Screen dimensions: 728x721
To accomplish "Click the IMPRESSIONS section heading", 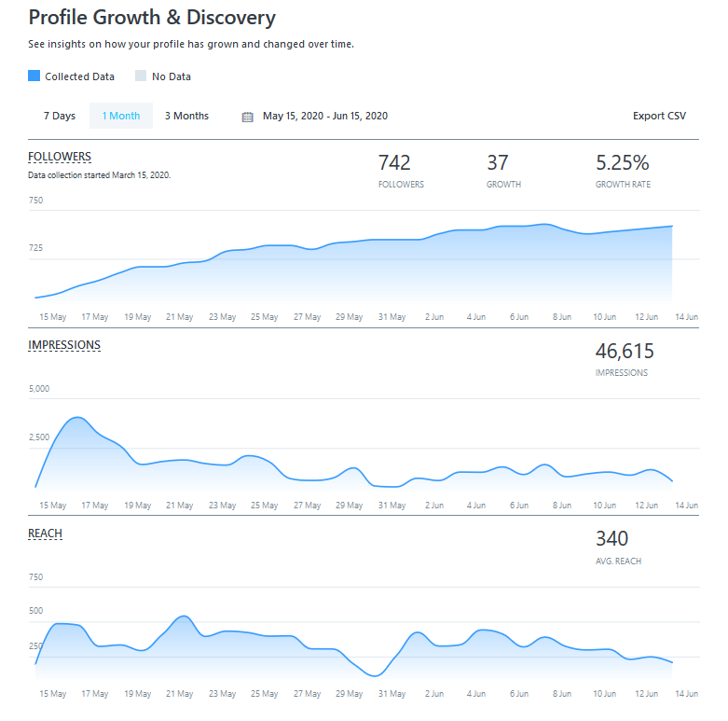I will pyautogui.click(x=64, y=345).
